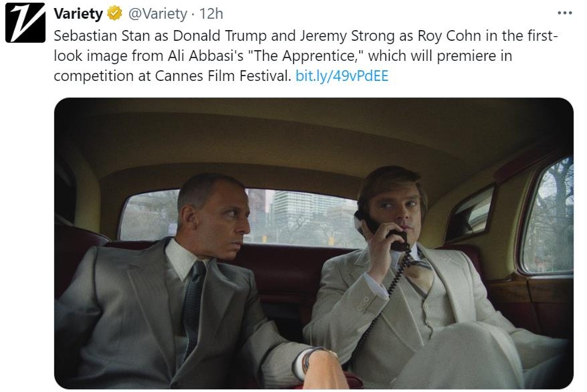Open the three-dot more options menu

pyautogui.click(x=564, y=13)
